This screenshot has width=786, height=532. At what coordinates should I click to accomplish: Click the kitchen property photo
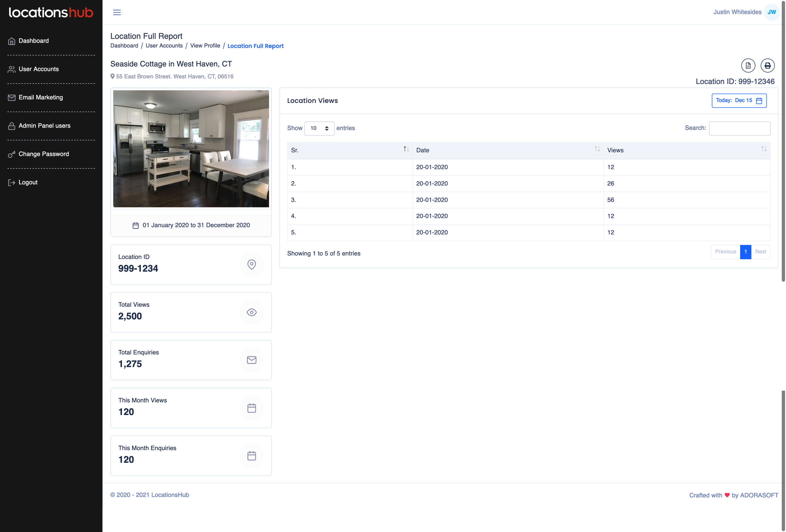coord(191,149)
